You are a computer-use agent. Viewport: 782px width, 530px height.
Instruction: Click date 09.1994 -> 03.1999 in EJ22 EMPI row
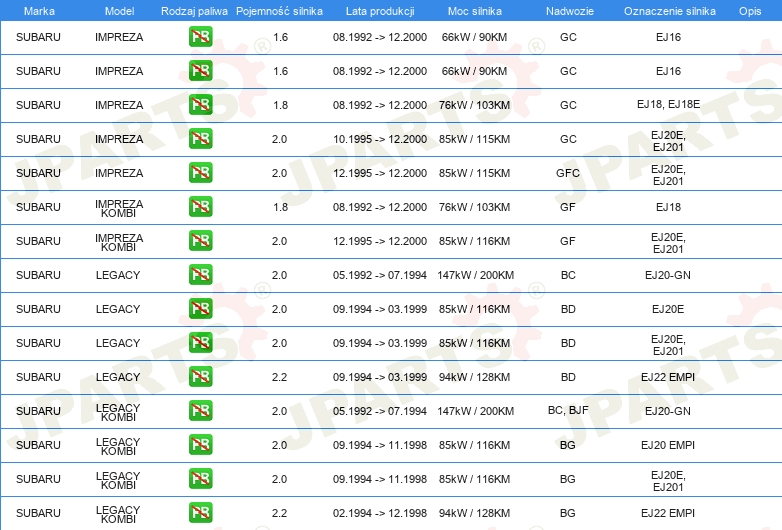[x=380, y=377]
